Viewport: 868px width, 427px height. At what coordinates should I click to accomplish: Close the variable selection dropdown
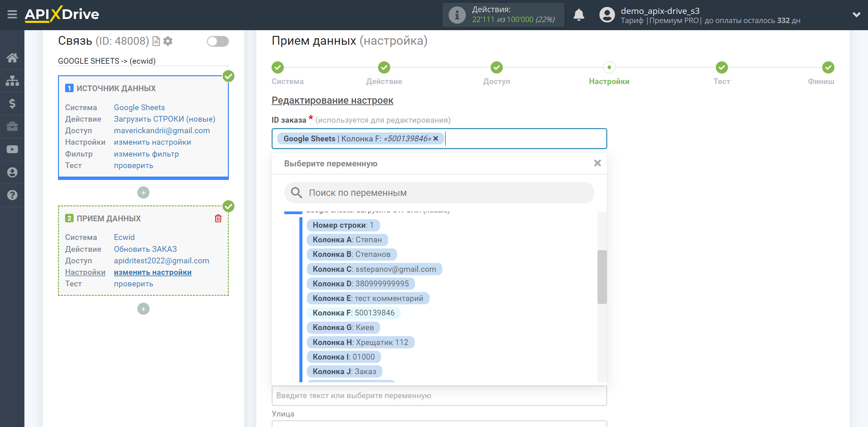(597, 163)
